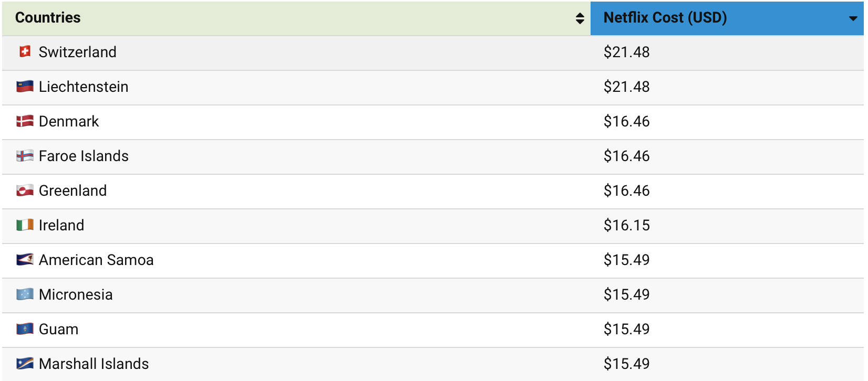Select the $21.48 price for Liechtenstein
The height and width of the screenshot is (381, 868).
(x=626, y=87)
